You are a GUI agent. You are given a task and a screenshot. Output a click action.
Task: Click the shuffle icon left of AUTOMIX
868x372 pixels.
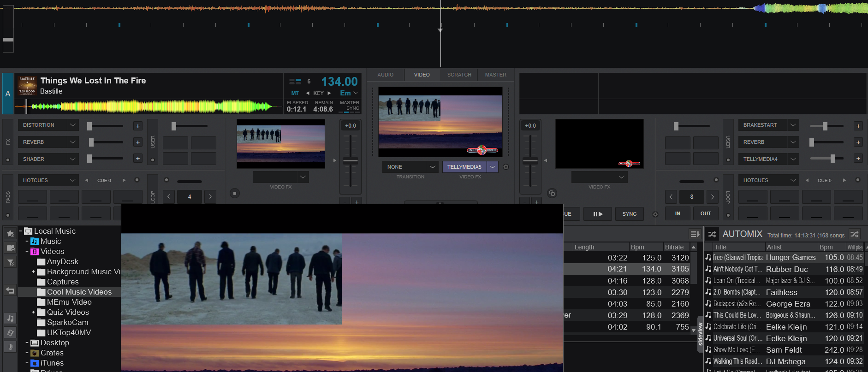712,234
